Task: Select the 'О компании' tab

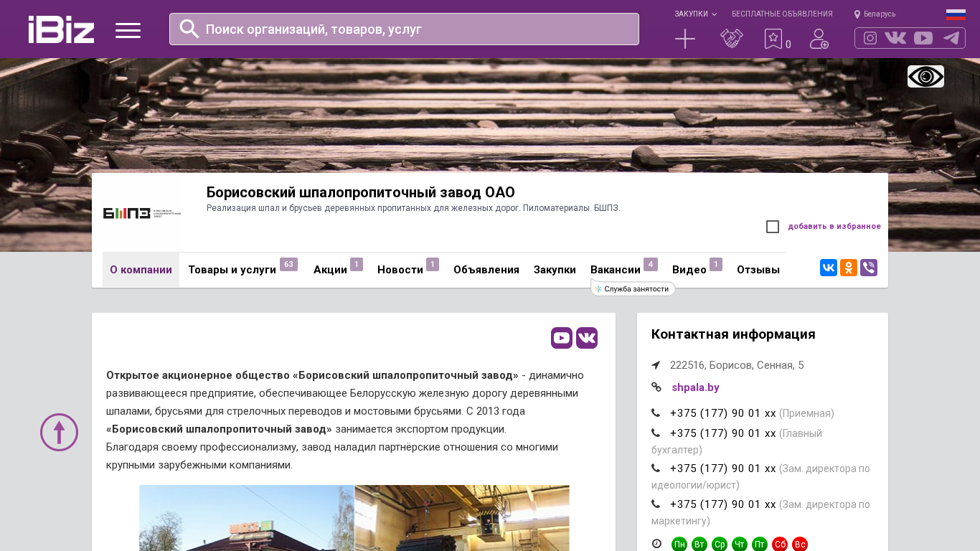Action: 141,270
